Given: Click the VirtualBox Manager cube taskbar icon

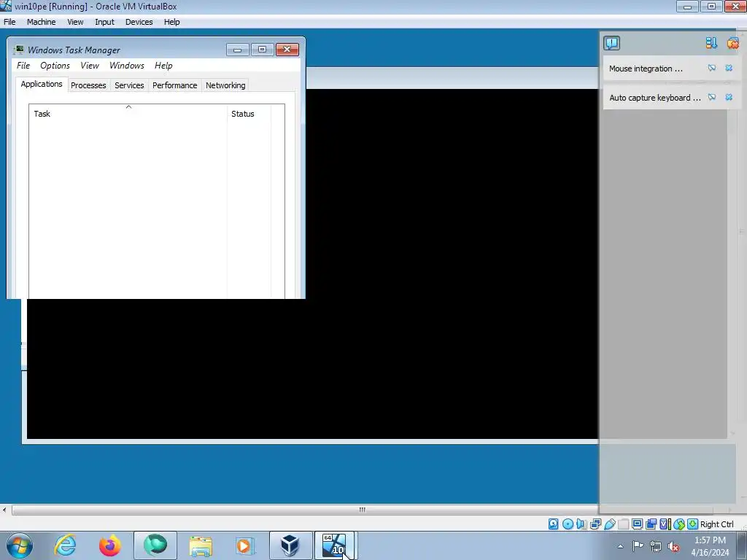Looking at the screenshot, I should click(290, 545).
